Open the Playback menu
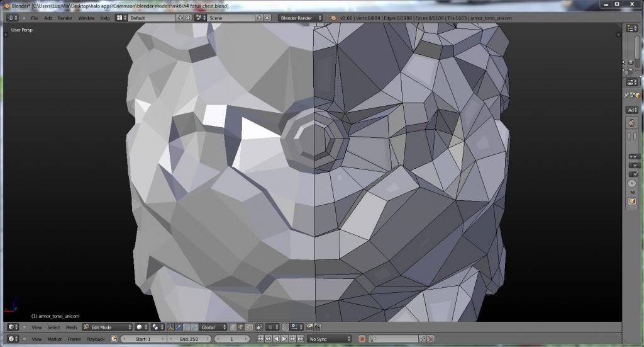This screenshot has width=644, height=347. tap(96, 339)
